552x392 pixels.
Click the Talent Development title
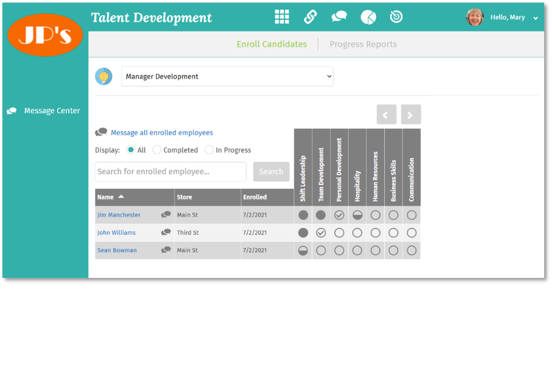151,18
